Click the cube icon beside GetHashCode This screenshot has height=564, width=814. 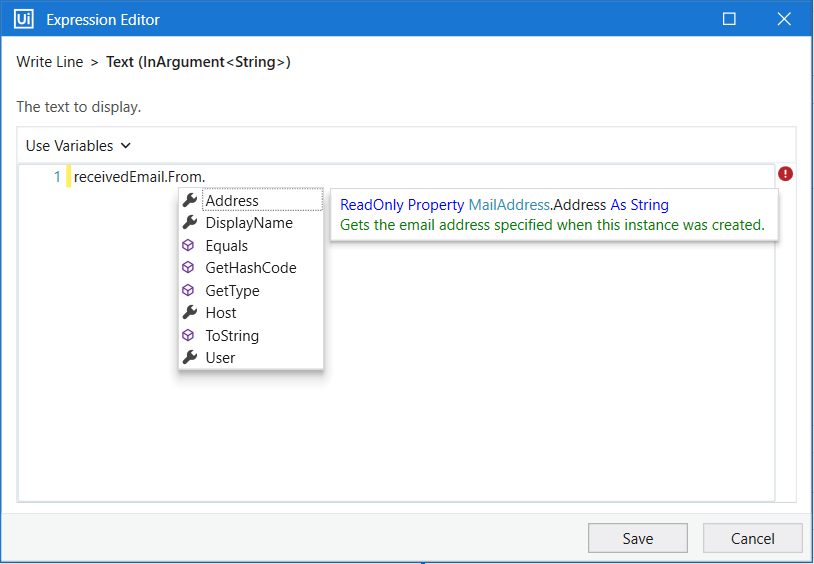click(188, 267)
